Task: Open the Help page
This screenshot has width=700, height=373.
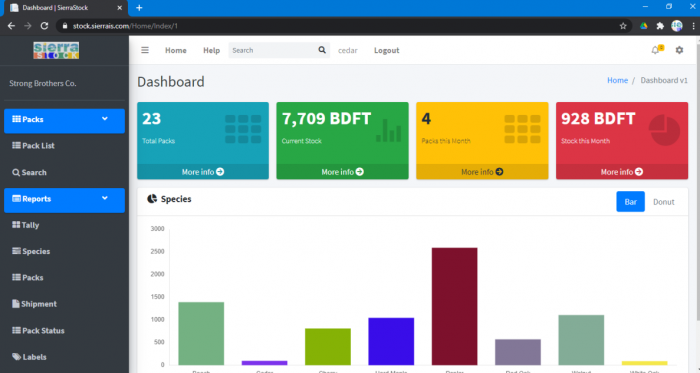Action: (212, 50)
